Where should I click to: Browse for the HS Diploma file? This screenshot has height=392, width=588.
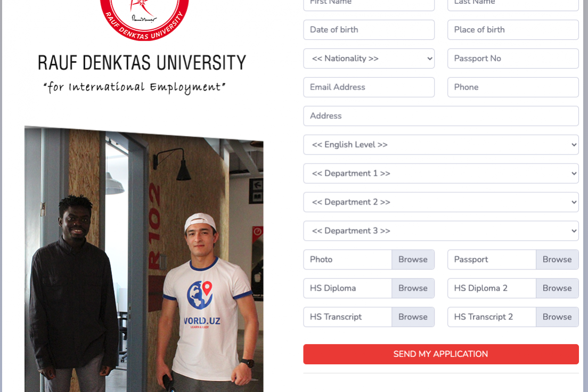pos(413,288)
